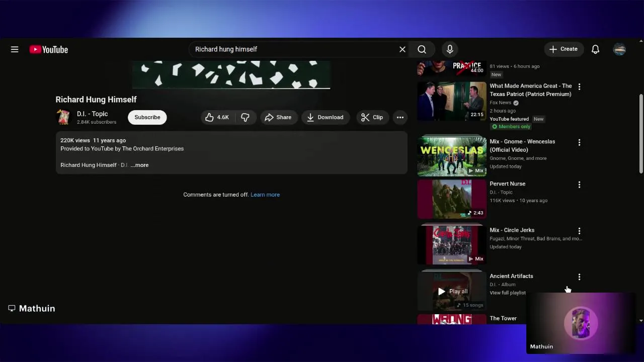Click the video progress bar
644x362 pixels.
click(x=231, y=88)
